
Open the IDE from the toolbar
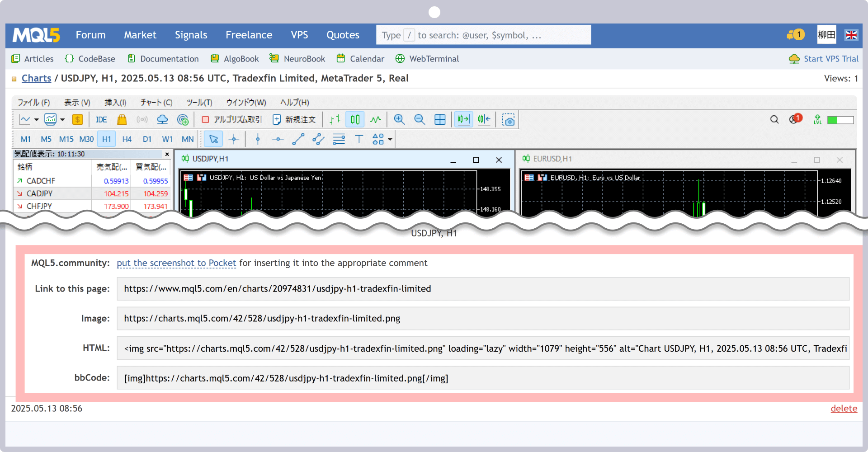pos(101,119)
